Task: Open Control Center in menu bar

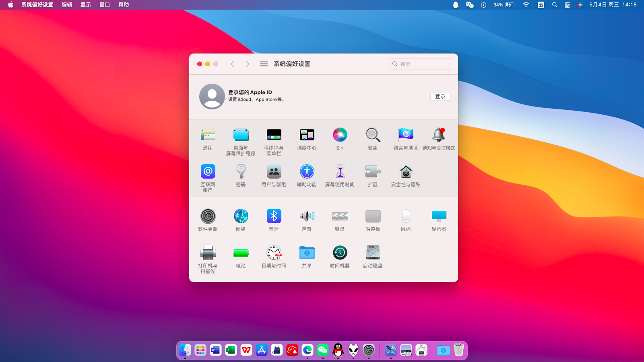Action: pos(568,5)
